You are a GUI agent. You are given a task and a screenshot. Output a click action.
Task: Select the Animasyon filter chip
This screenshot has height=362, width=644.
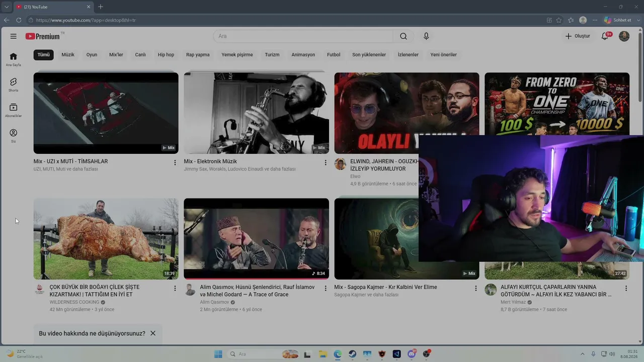(303, 55)
